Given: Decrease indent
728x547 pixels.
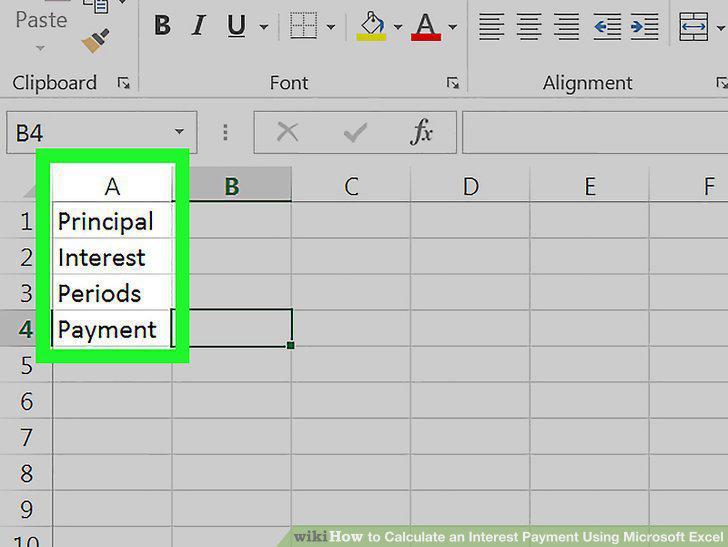Looking at the screenshot, I should tap(607, 26).
